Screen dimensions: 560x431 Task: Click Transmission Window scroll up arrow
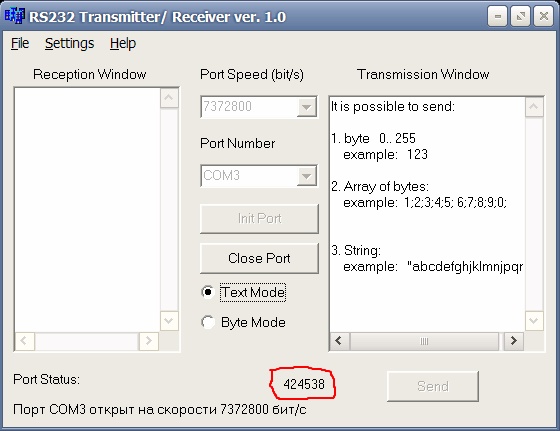click(x=534, y=107)
